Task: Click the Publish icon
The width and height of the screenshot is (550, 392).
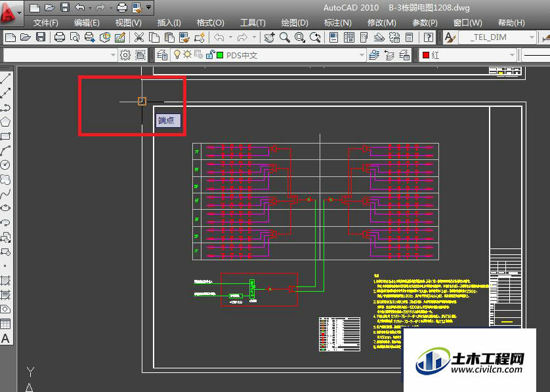Action: 90,37
